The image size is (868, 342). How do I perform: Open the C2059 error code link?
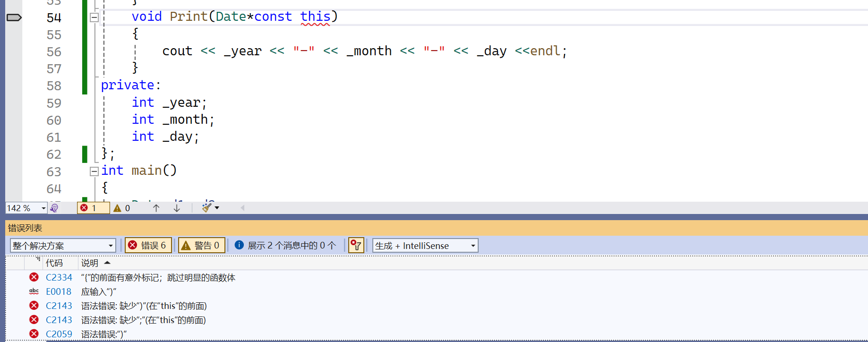tap(59, 334)
